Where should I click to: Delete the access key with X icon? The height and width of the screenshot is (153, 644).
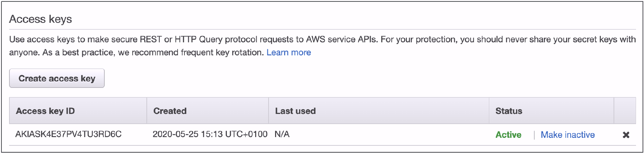click(626, 135)
